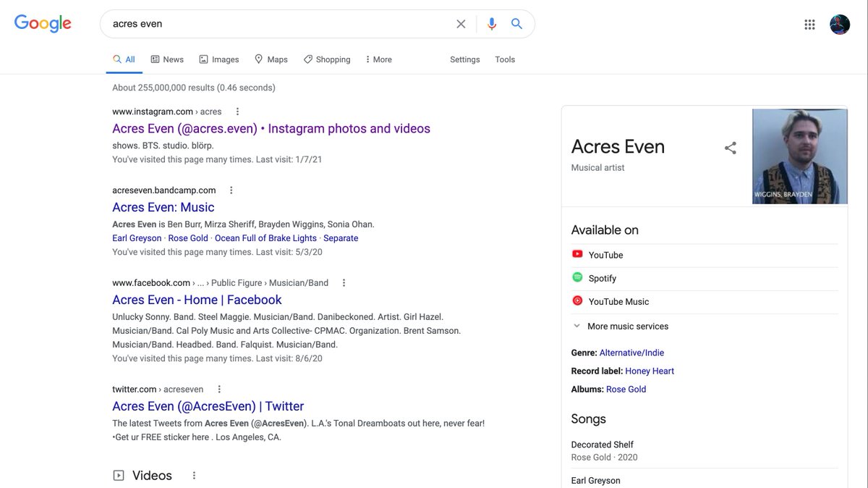Open Google apps grid
The height and width of the screenshot is (488, 868).
[809, 25]
